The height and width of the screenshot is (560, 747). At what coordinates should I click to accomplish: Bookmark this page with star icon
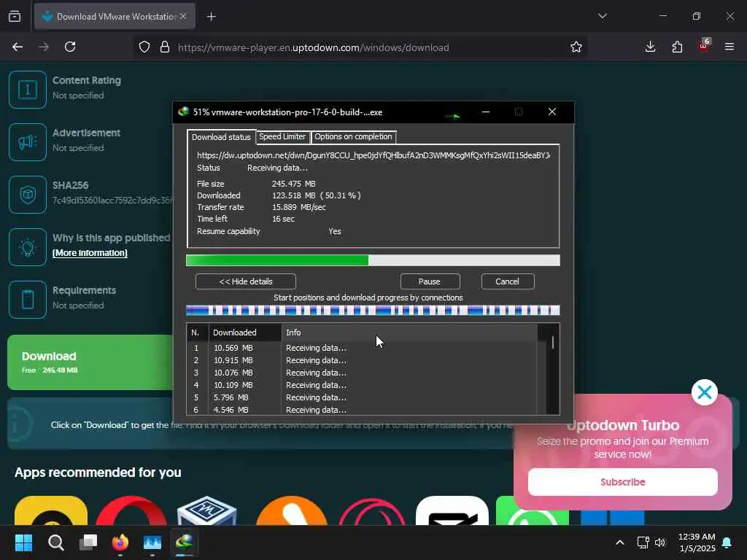[576, 47]
